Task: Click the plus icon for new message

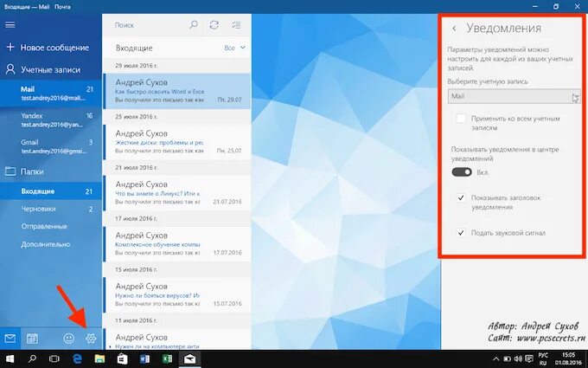Action: 10,48
